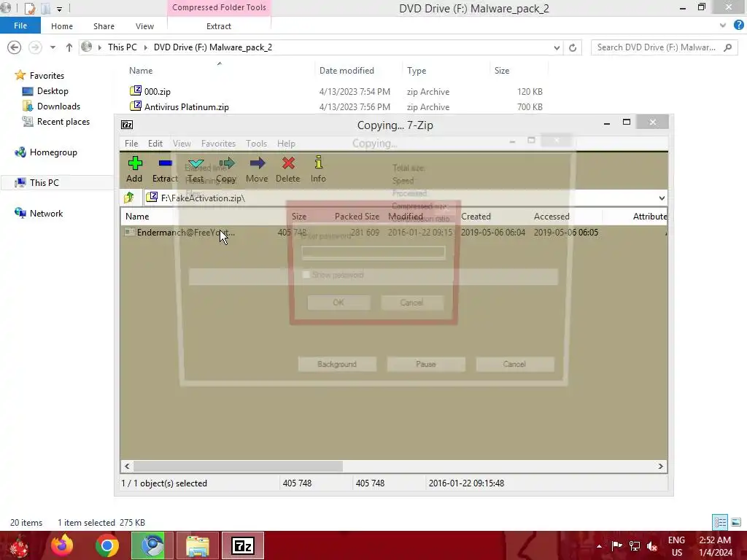
Task: Open Recent places in navigation pane
Action: click(x=63, y=122)
